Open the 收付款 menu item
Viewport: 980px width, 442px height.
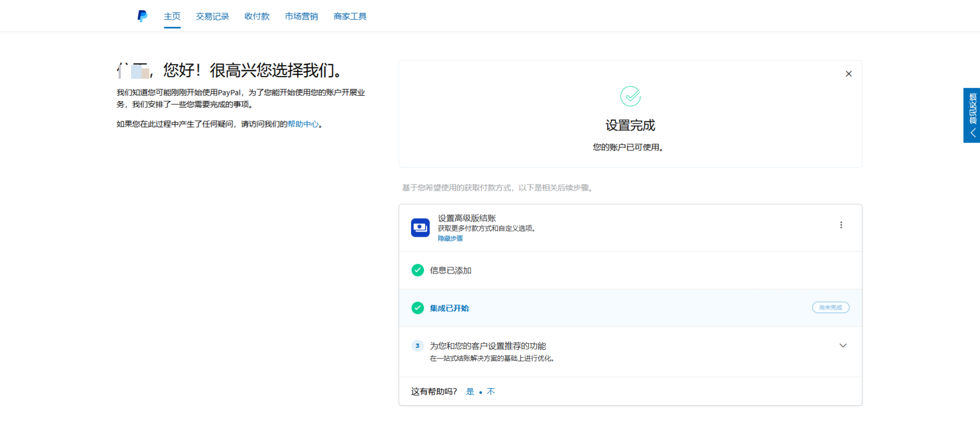pos(257,17)
